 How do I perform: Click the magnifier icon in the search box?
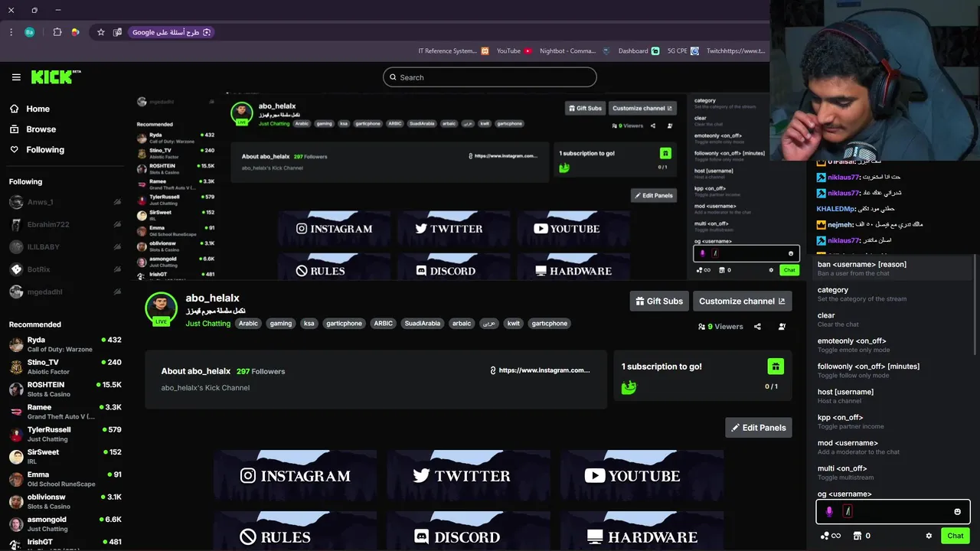(x=394, y=77)
